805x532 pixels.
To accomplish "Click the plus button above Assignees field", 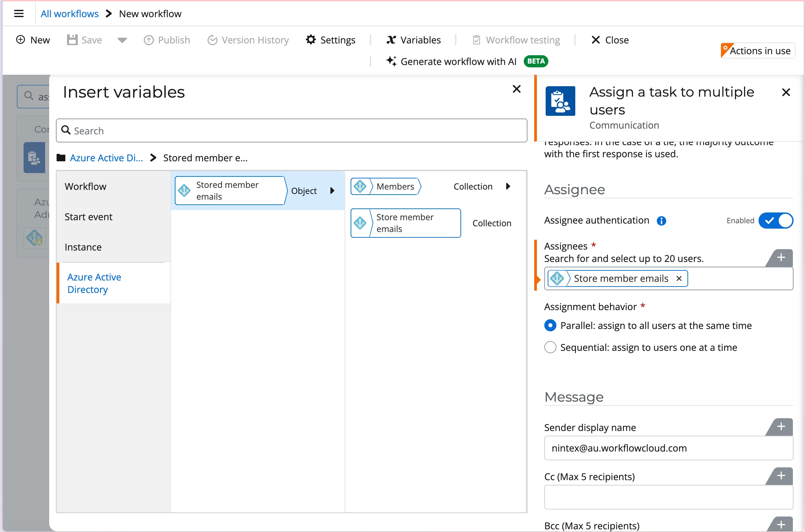I will [x=781, y=258].
